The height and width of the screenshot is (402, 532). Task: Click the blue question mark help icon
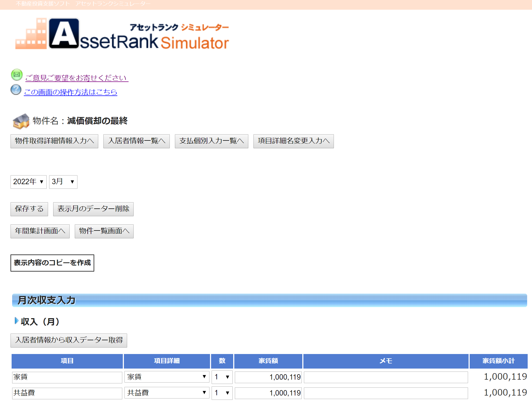point(16,90)
